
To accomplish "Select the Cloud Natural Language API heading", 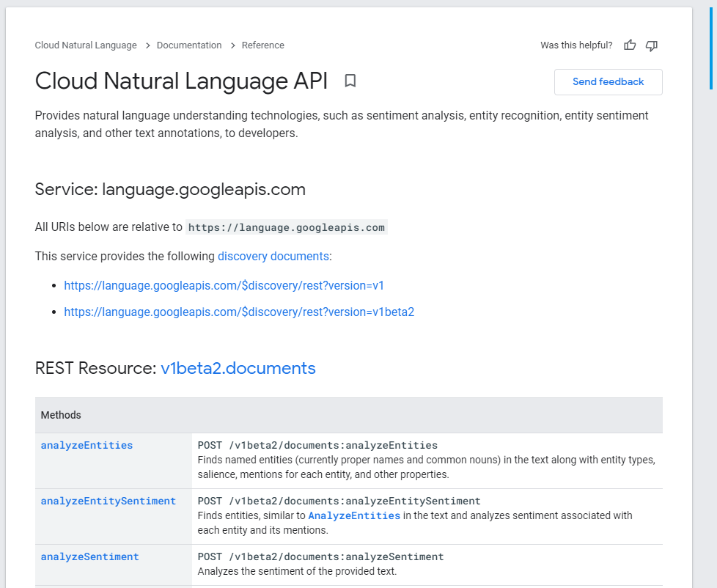I will [181, 81].
